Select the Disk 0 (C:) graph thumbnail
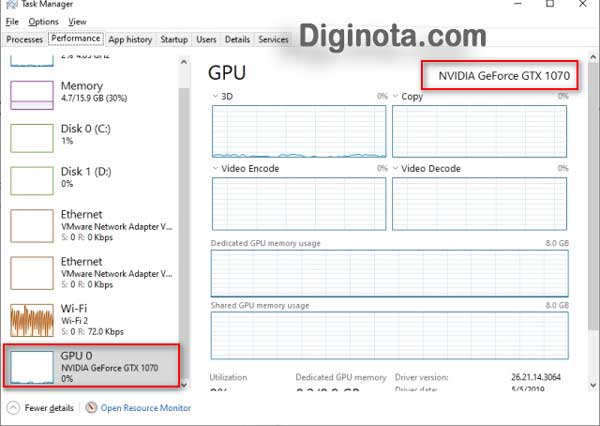 tap(32, 138)
